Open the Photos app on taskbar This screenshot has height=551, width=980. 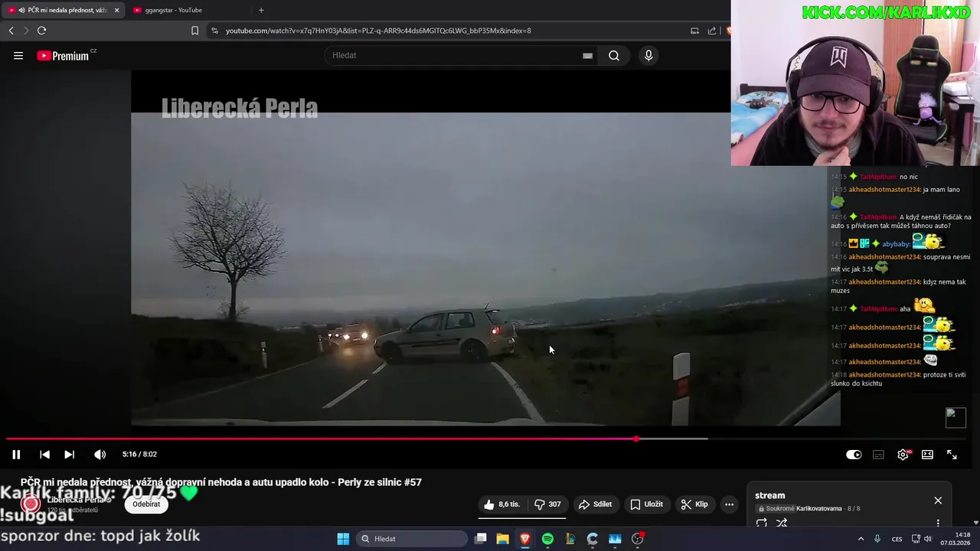coord(615,539)
